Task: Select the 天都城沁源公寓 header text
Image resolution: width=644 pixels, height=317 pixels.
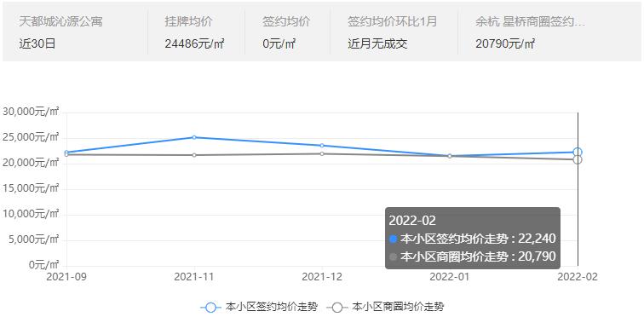Action: coord(60,21)
